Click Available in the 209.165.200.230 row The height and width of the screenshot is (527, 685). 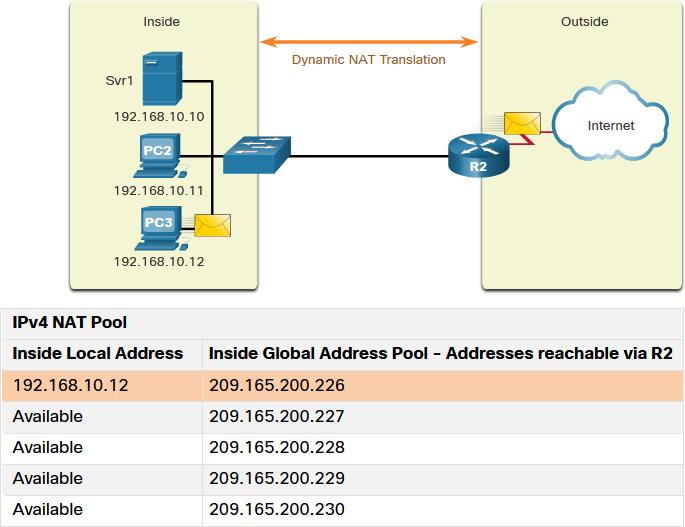coord(48,510)
